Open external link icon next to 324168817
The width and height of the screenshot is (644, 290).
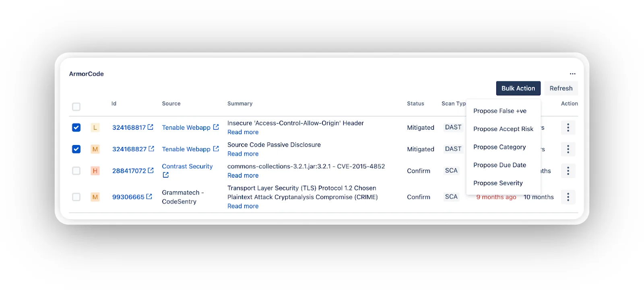click(x=151, y=127)
